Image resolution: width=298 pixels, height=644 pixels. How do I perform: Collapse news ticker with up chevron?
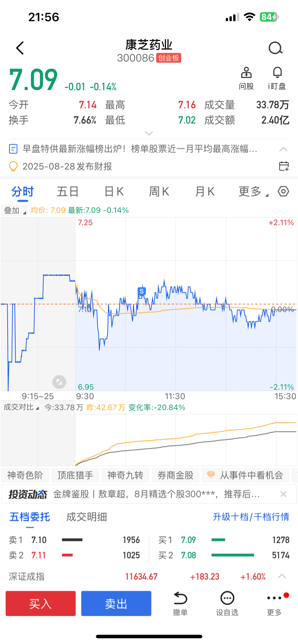click(x=283, y=149)
